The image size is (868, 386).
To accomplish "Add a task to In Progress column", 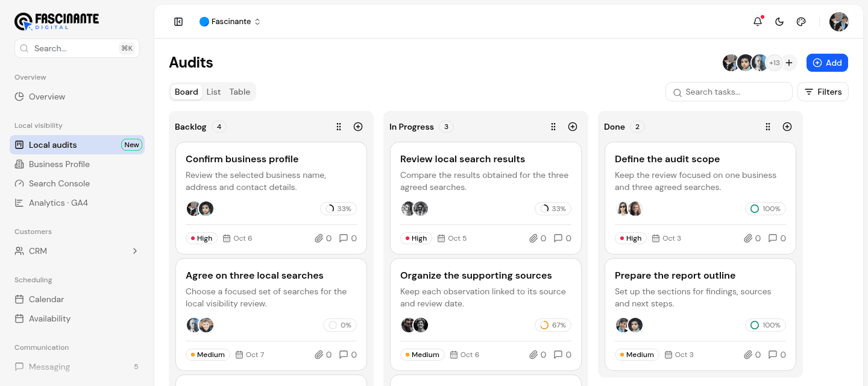I will pyautogui.click(x=573, y=127).
